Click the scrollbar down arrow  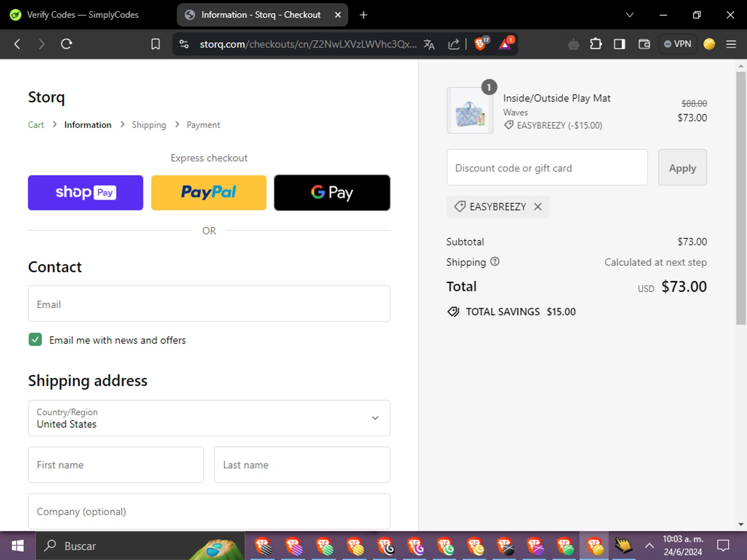pos(741,525)
